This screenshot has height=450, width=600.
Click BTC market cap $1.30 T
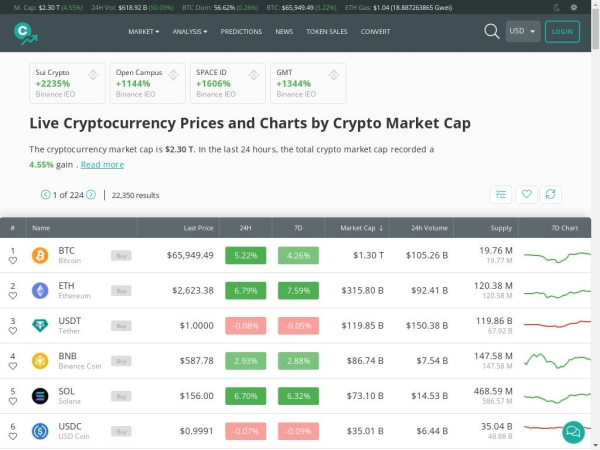click(x=368, y=256)
